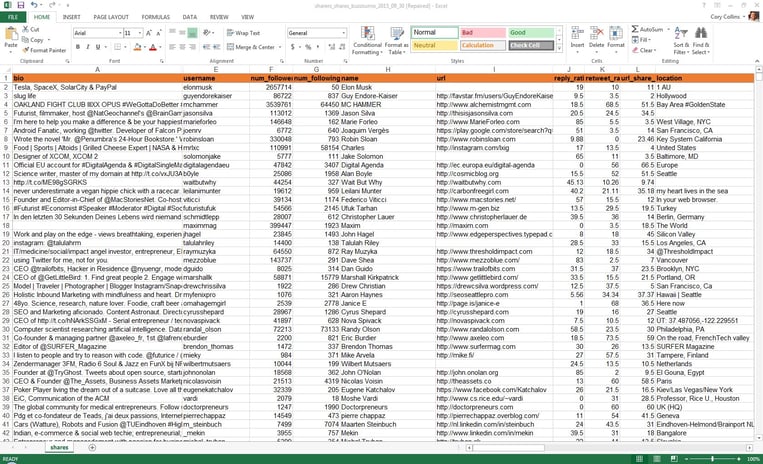Click Decrease Decimal icon
Screen dimensions: 763x464
[341, 47]
